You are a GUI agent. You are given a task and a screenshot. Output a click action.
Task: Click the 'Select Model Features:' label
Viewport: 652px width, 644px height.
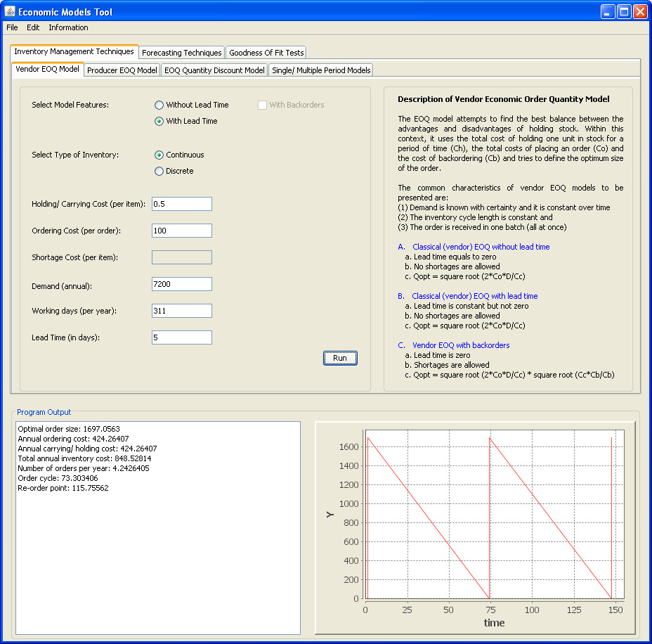coord(70,105)
